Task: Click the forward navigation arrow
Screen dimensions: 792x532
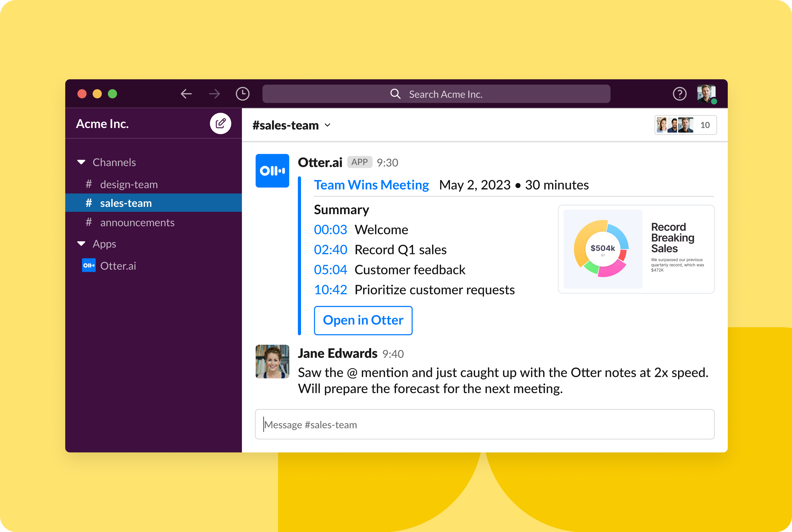Action: pyautogui.click(x=215, y=94)
